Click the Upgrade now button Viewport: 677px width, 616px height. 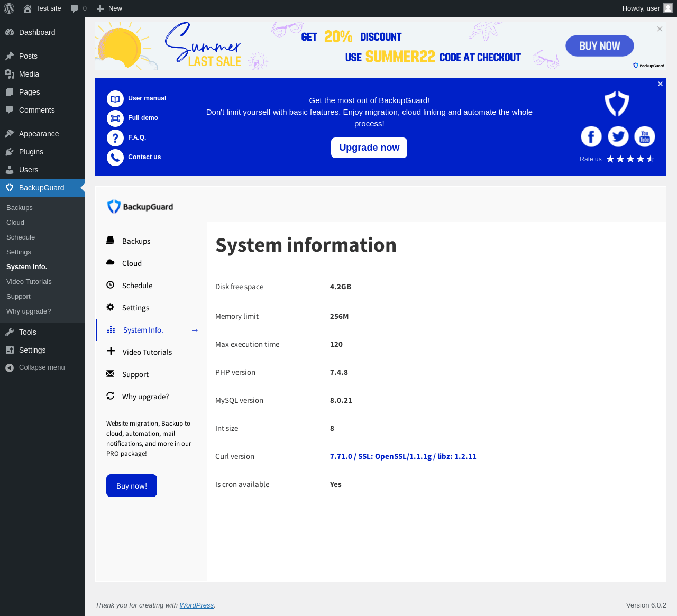(x=369, y=148)
